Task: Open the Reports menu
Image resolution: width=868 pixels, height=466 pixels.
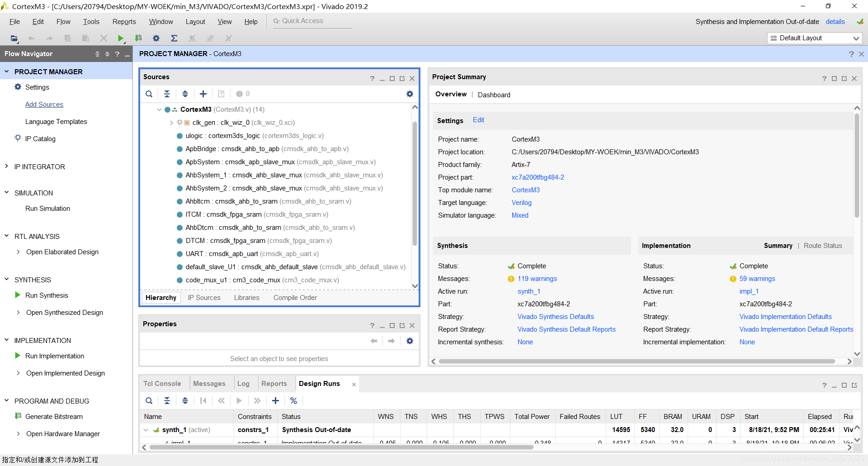Action: [x=124, y=22]
